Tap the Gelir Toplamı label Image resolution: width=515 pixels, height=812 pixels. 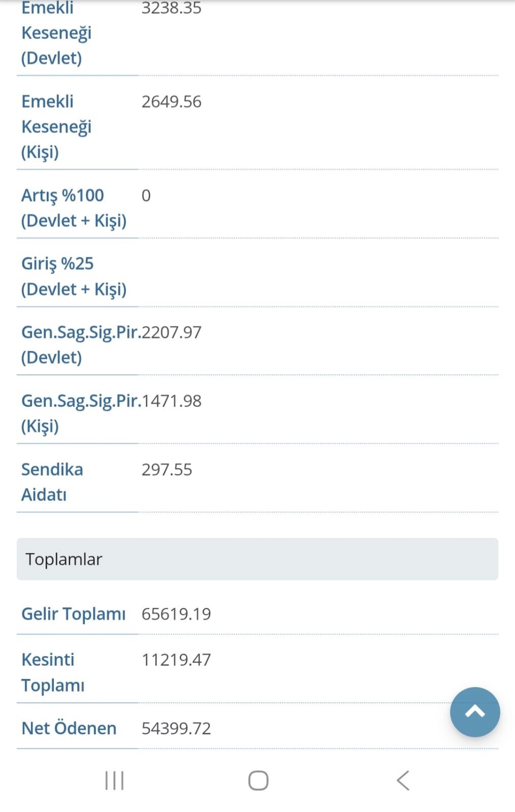pos(73,614)
